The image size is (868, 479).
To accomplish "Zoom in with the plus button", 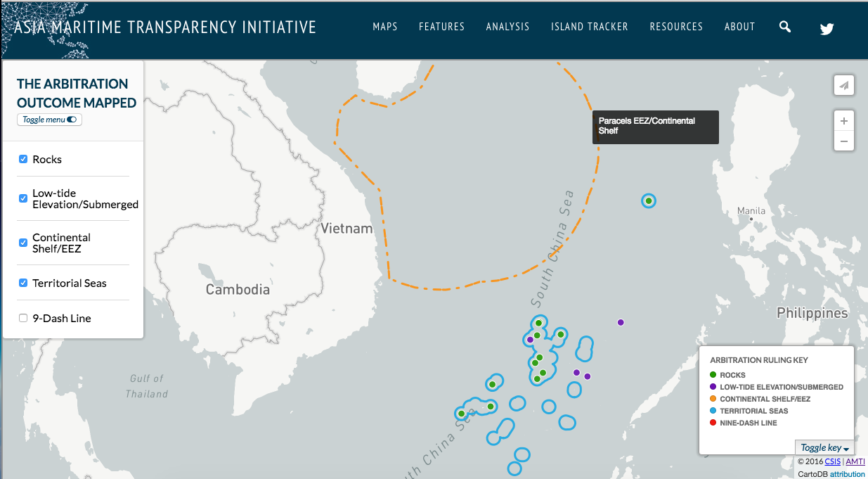I will point(844,121).
